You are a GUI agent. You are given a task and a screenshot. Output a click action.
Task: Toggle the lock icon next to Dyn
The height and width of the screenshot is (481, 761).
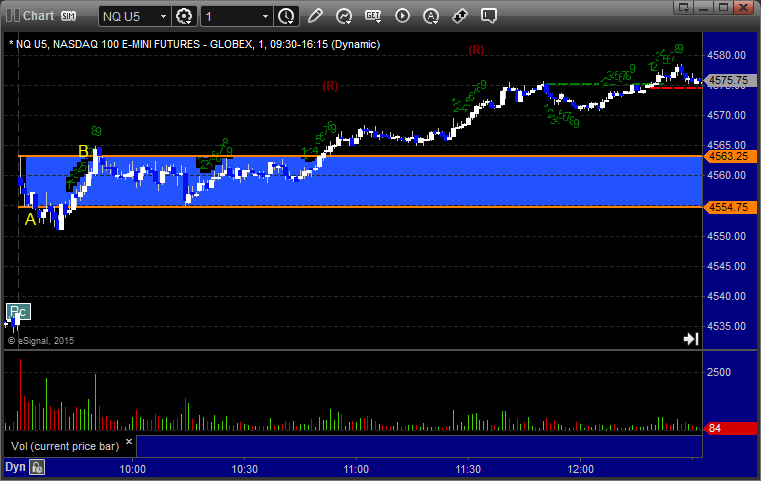[x=37, y=467]
